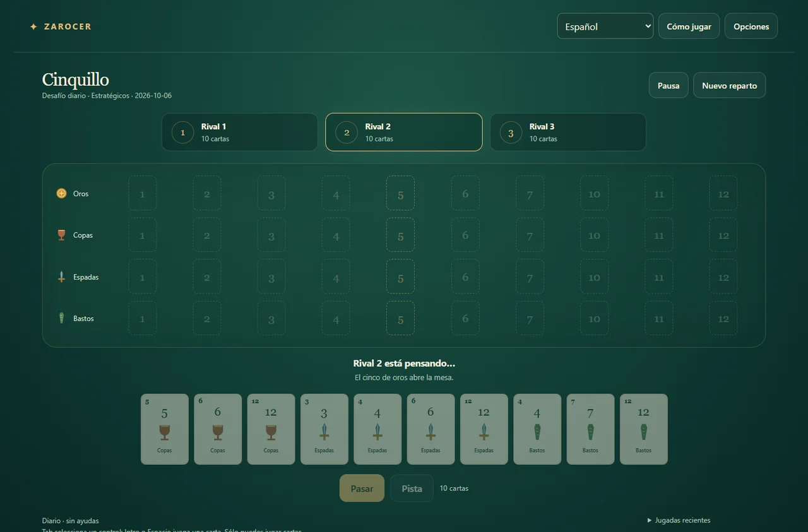Click Rival 3 number badge
808x532 pixels.
(511, 133)
